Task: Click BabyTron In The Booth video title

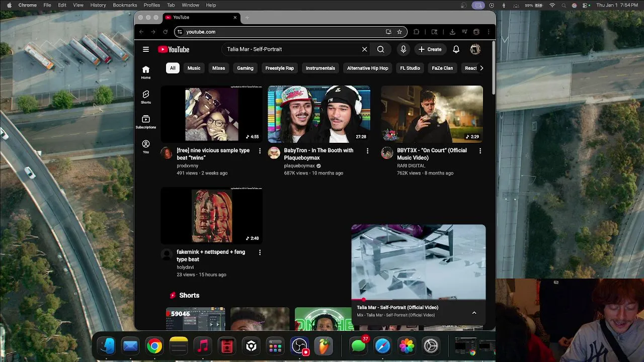Action: [318, 154]
